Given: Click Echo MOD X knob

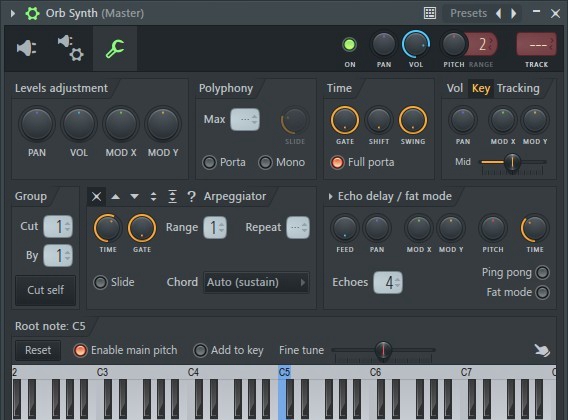Looking at the screenshot, I should point(419,228).
